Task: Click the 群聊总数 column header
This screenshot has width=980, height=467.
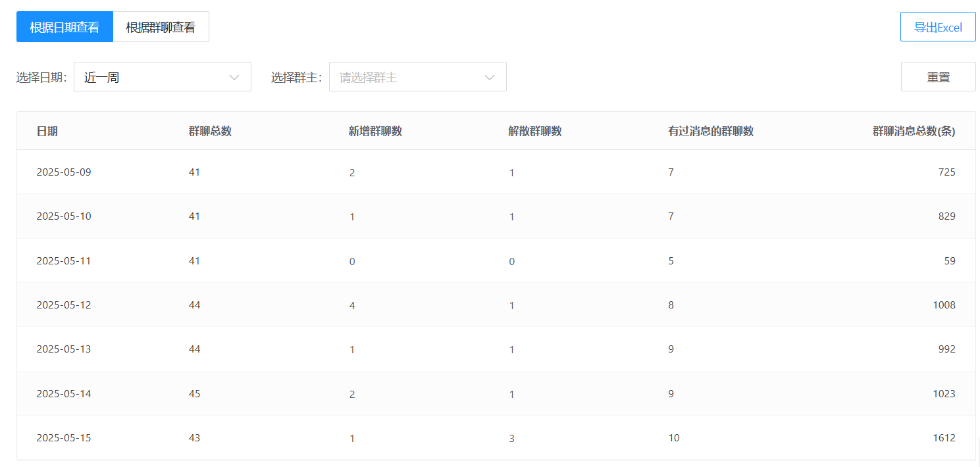Action: point(210,131)
